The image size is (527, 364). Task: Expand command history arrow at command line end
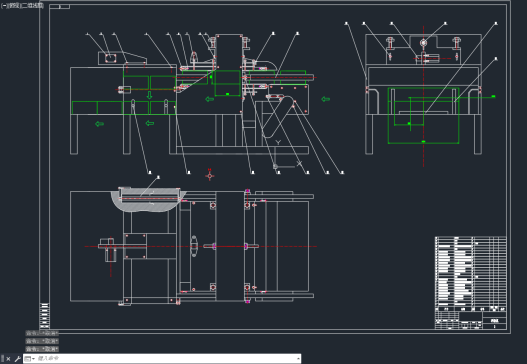[298, 359]
